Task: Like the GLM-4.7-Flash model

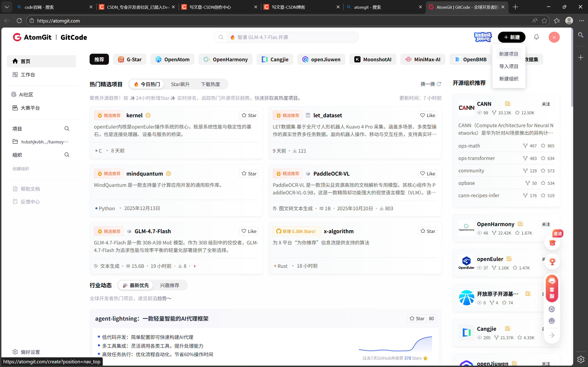Action: tap(249, 231)
